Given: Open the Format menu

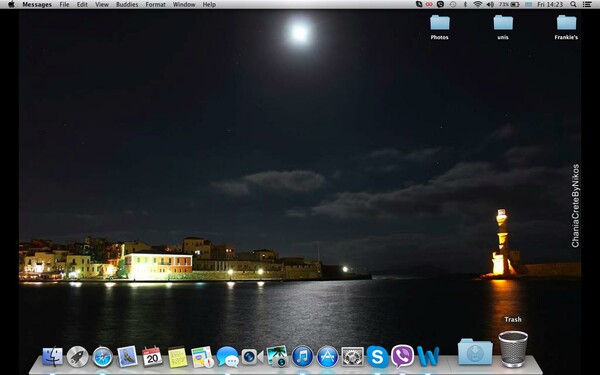Looking at the screenshot, I should (155, 5).
